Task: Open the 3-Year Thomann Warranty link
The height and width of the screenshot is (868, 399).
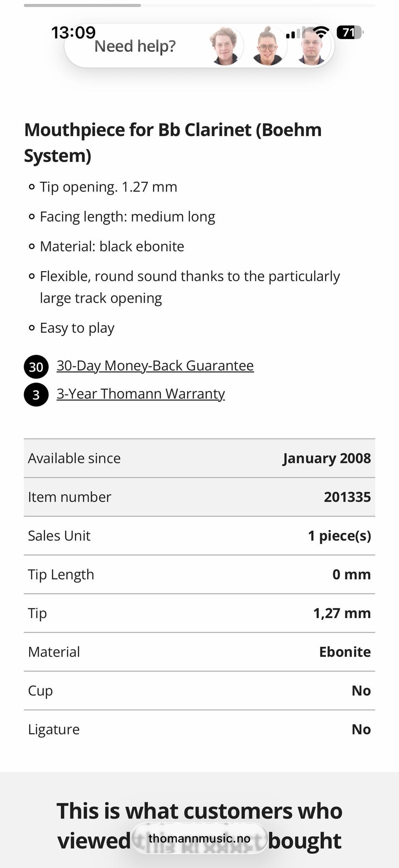Action: pos(140,393)
